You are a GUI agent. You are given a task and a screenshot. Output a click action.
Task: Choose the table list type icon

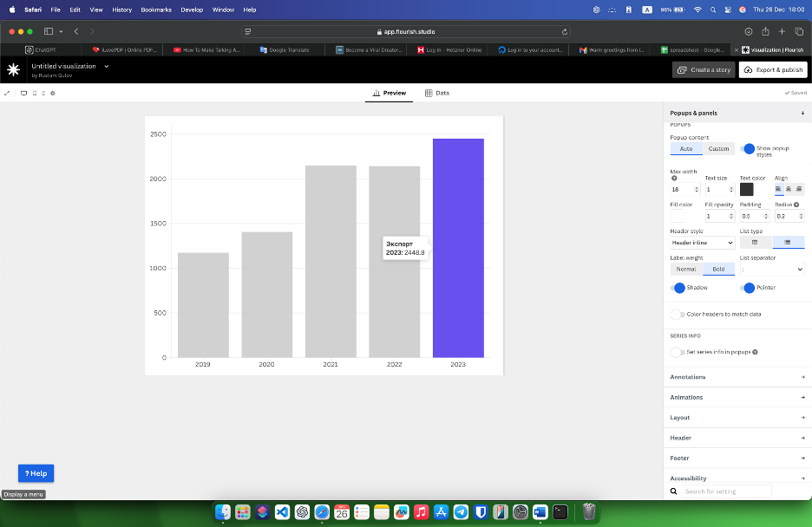(755, 242)
